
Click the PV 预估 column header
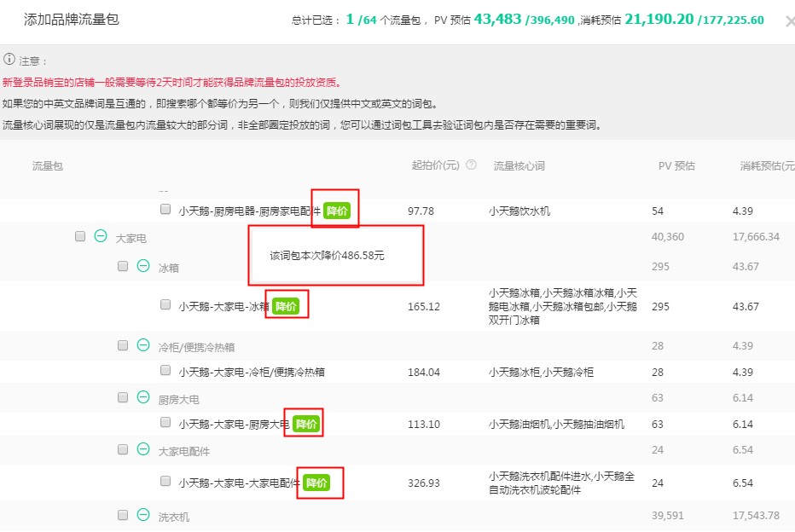(677, 165)
